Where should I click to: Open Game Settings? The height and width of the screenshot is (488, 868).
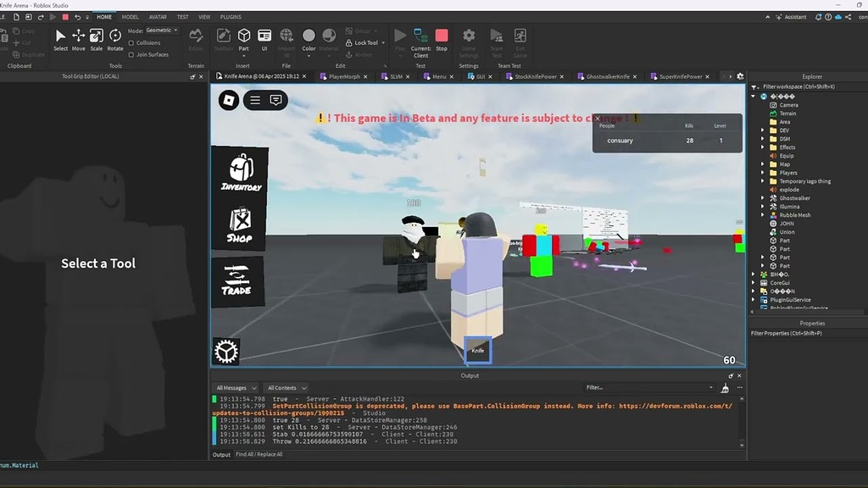[x=468, y=36]
